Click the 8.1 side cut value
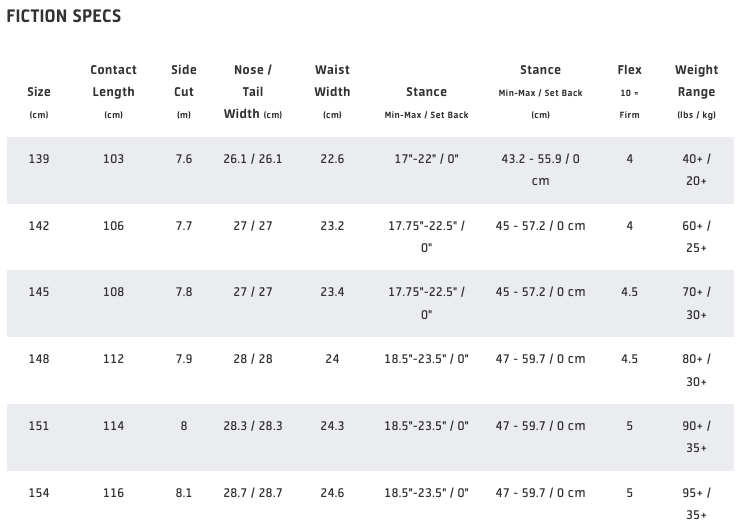The image size is (742, 532). point(184,493)
